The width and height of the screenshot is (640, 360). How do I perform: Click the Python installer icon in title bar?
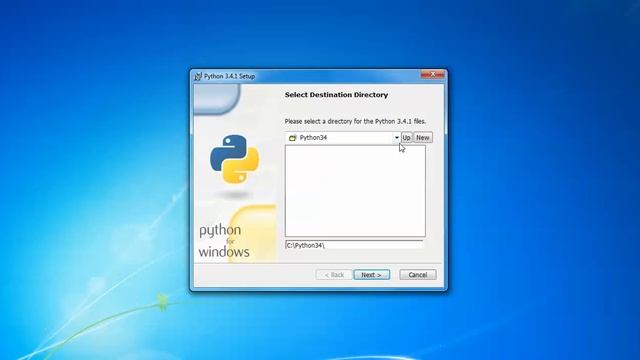[198, 76]
